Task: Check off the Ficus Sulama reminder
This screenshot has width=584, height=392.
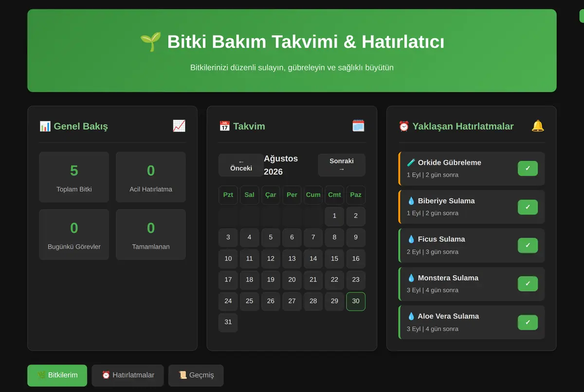Action: pyautogui.click(x=528, y=245)
